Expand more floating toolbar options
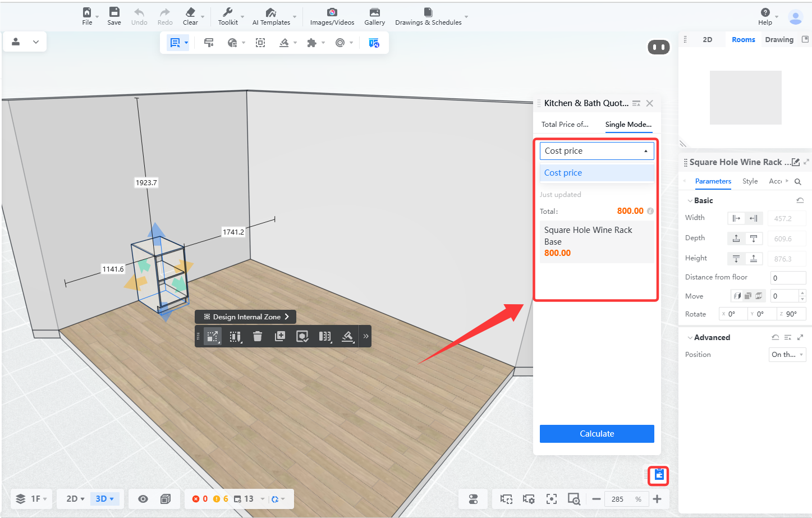The image size is (812, 518). (x=366, y=336)
